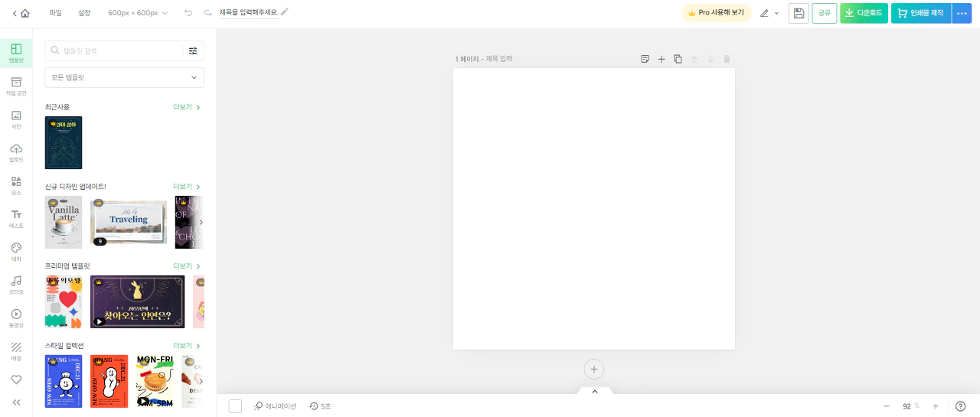
Task: Open the page memo note icon
Action: (645, 59)
